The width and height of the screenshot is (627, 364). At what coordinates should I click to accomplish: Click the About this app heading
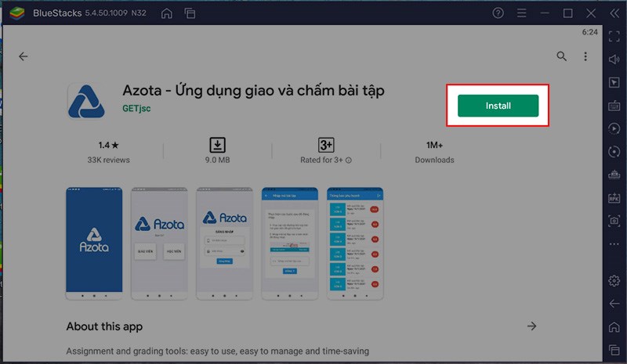[104, 326]
